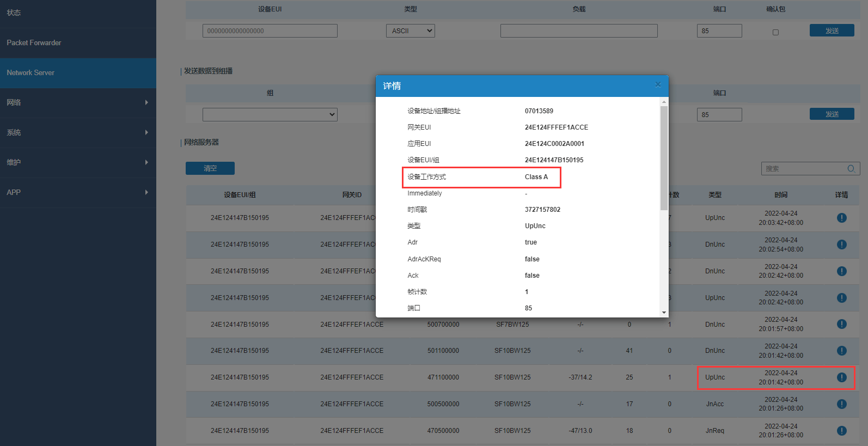The height and width of the screenshot is (446, 868).
Task: Click dialog scrollbar down arrow
Action: [664, 313]
